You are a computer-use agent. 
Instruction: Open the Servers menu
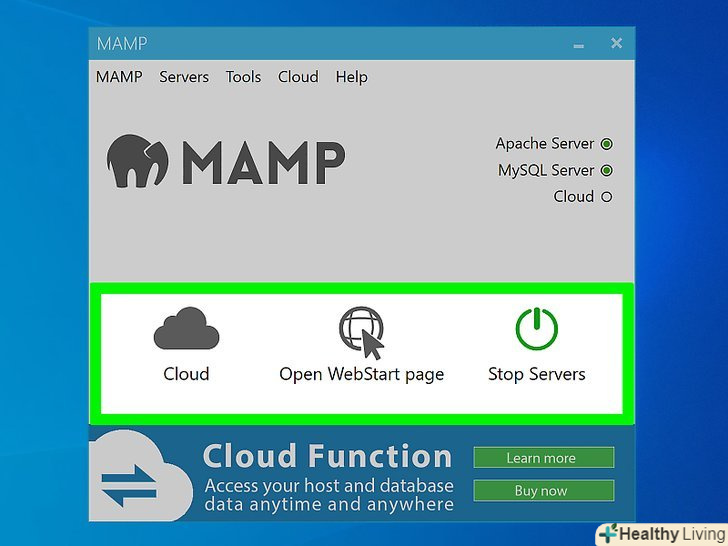184,77
